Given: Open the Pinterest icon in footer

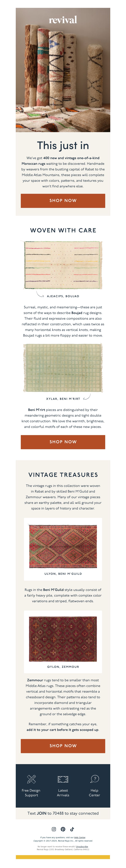Looking at the screenshot, I should [x=63, y=829].
